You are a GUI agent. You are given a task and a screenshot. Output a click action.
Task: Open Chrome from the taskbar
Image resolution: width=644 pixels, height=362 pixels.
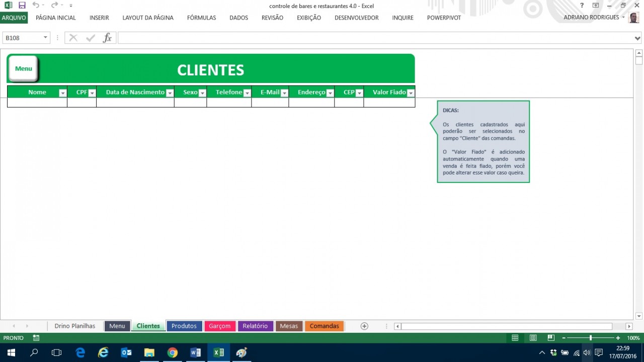(x=173, y=352)
